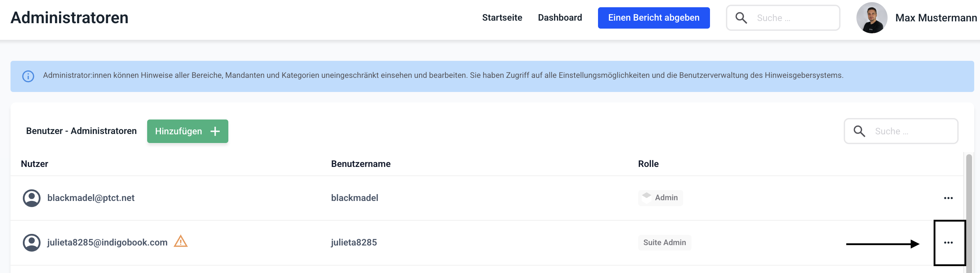Screen dimensions: 980x273
Task: Click the search magnifier icon in header
Action: coord(741,18)
